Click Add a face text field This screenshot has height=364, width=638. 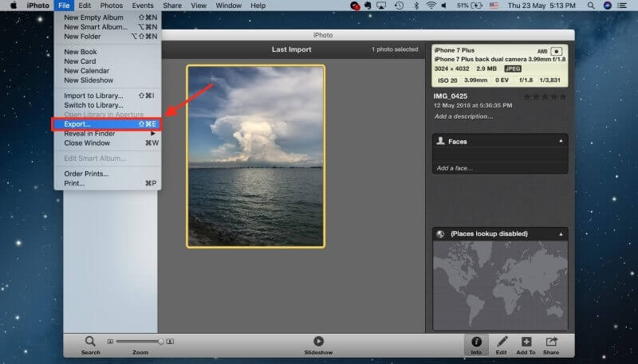pyautogui.click(x=455, y=168)
